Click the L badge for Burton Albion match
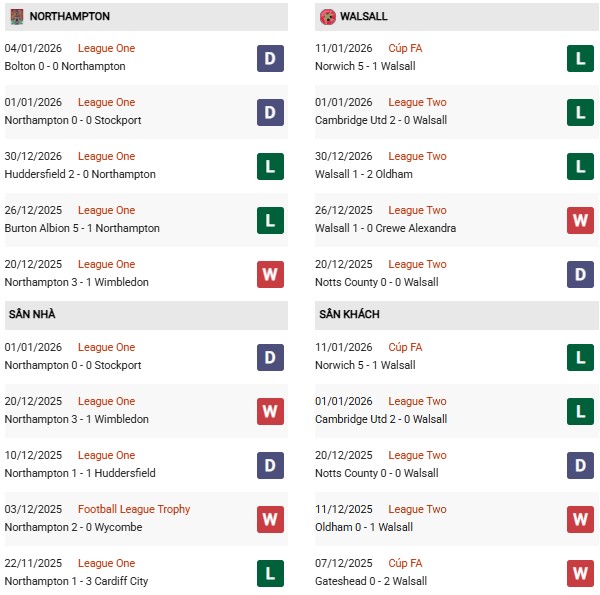 270,220
